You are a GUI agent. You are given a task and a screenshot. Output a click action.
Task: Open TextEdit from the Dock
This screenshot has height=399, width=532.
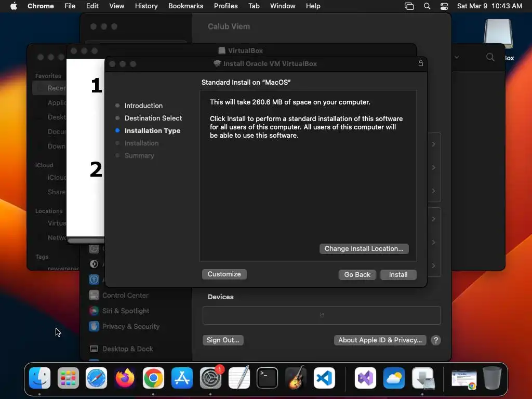(239, 378)
